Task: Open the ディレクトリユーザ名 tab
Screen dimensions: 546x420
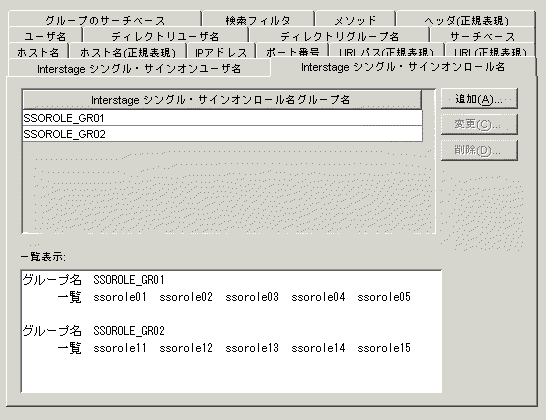Action: [x=165, y=36]
